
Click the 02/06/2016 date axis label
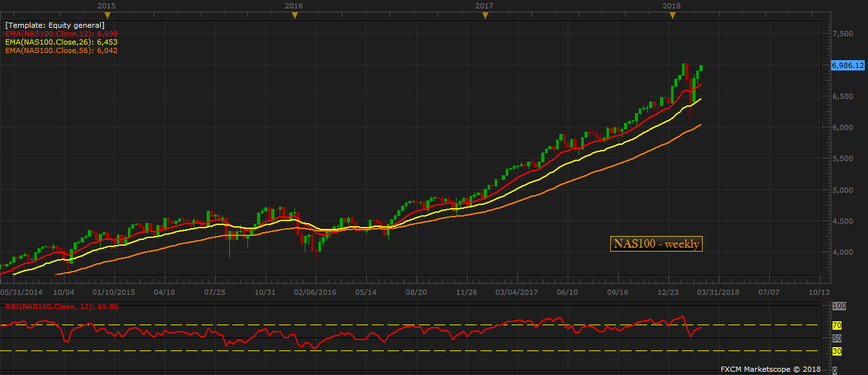pyautogui.click(x=316, y=292)
